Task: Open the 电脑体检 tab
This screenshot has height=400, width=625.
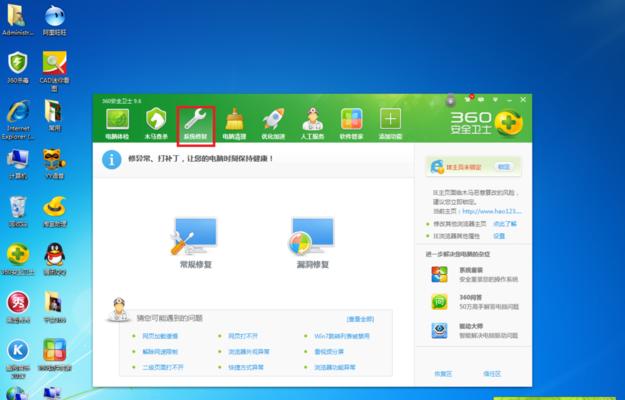Action: [117, 124]
